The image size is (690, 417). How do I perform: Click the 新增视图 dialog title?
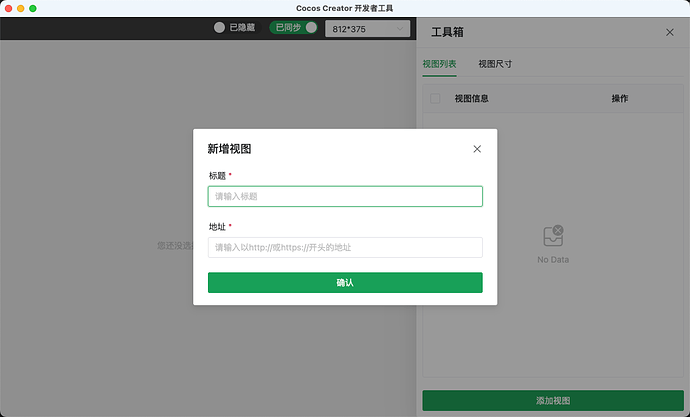coord(229,149)
